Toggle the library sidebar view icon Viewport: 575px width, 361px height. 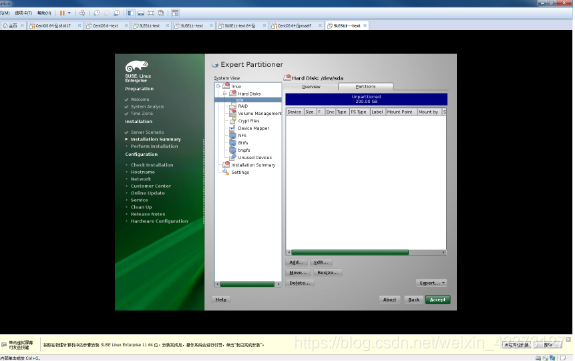tap(130, 13)
